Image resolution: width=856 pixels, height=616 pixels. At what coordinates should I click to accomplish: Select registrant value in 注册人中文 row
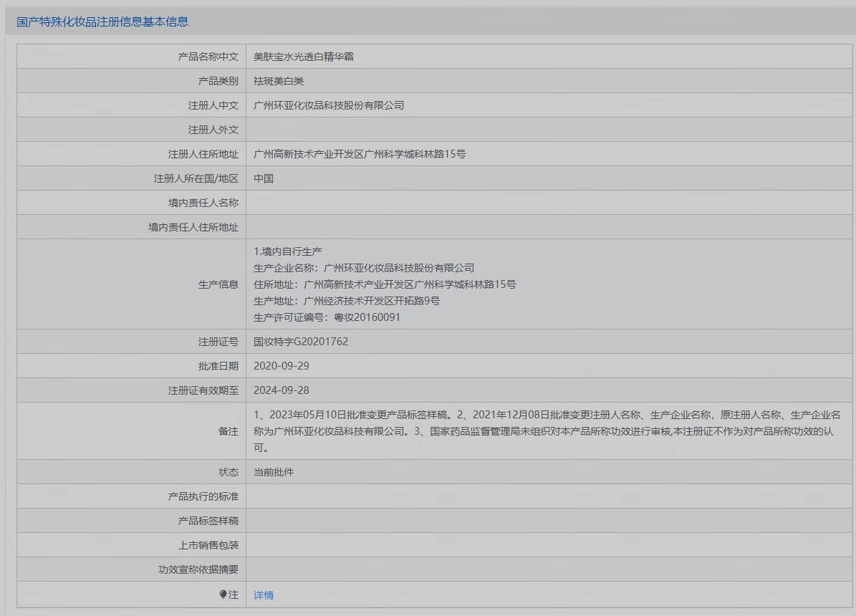coord(329,105)
